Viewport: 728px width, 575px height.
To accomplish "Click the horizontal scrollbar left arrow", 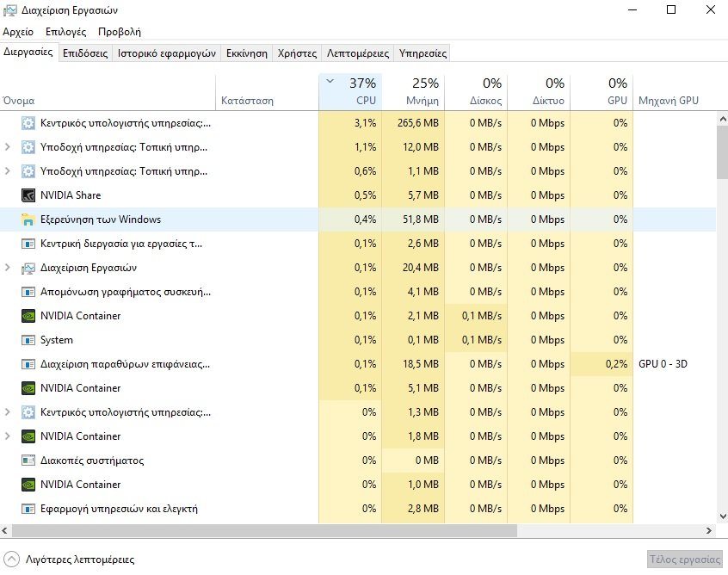I will point(5,530).
